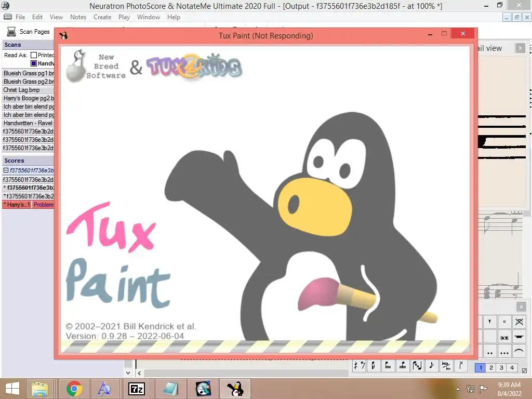Open the File menu

pos(20,17)
